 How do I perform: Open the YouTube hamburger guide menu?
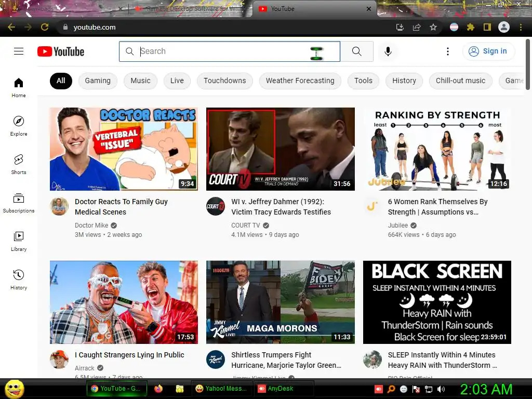[19, 51]
